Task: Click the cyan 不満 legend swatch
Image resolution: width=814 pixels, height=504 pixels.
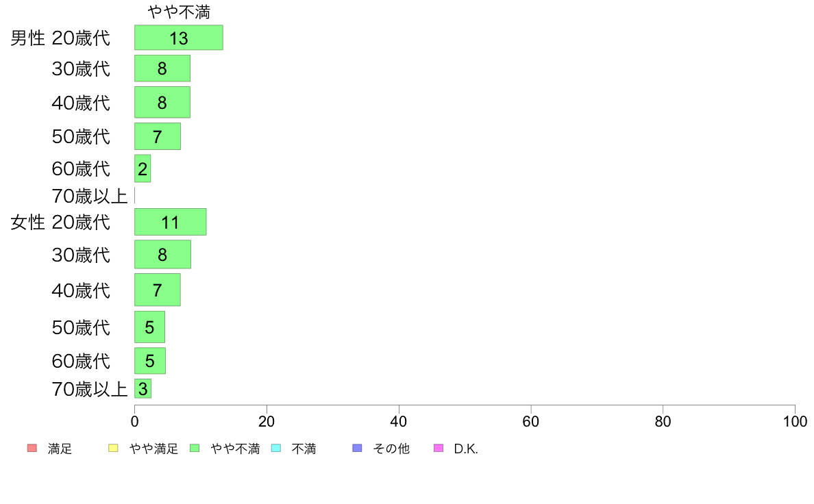Action: 276,448
